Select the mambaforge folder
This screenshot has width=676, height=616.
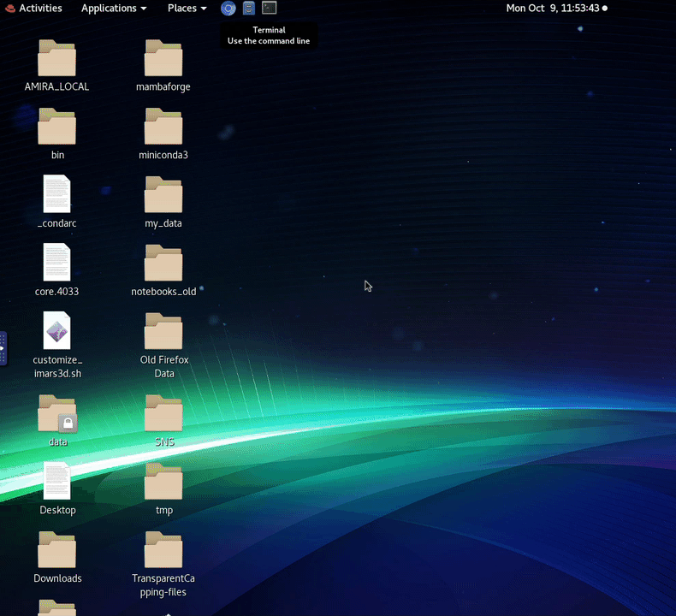click(163, 58)
